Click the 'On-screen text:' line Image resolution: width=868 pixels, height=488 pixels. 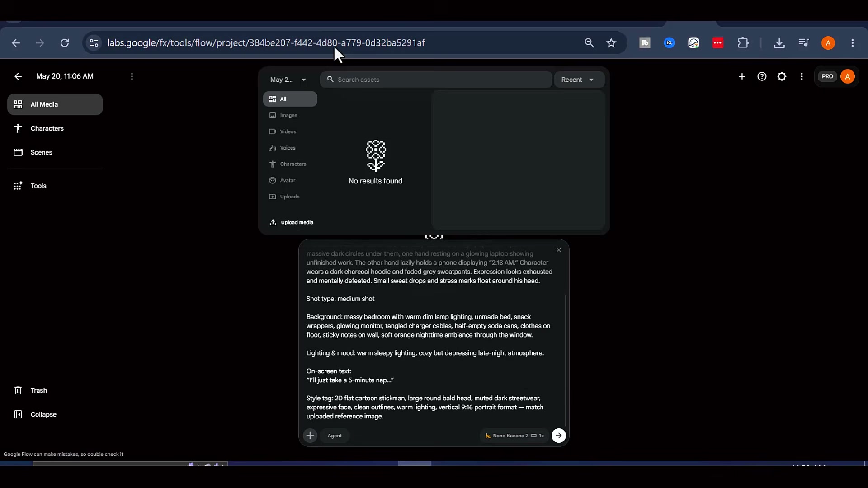coord(329,371)
